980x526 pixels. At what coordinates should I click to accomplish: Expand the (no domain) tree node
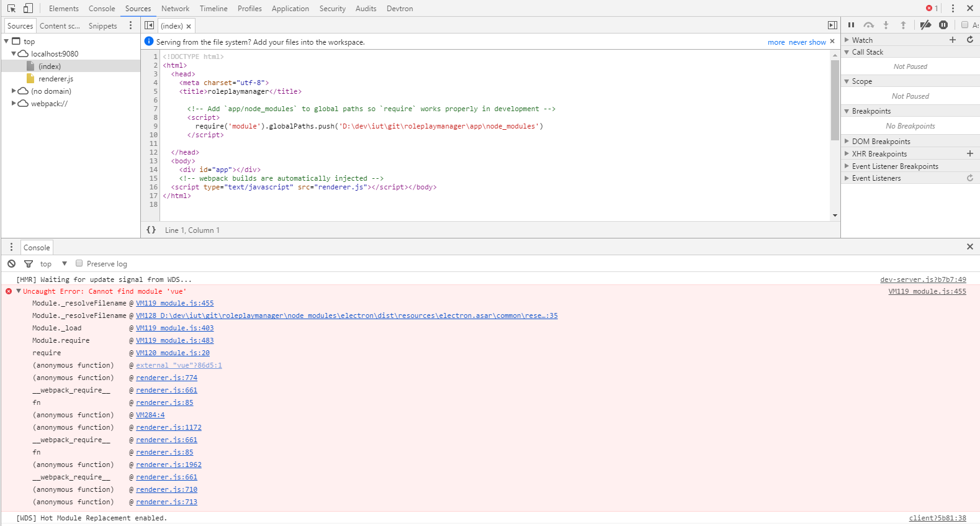point(14,91)
